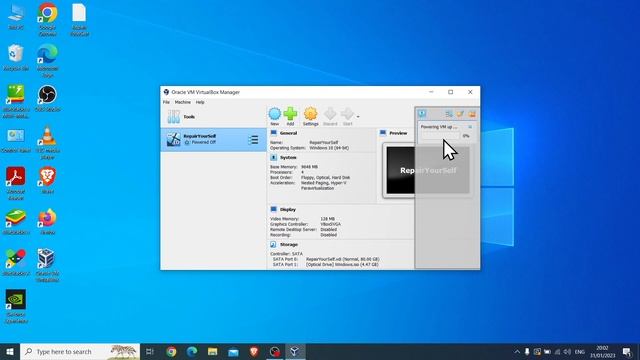Show hidden system tray icons

[x=517, y=351]
